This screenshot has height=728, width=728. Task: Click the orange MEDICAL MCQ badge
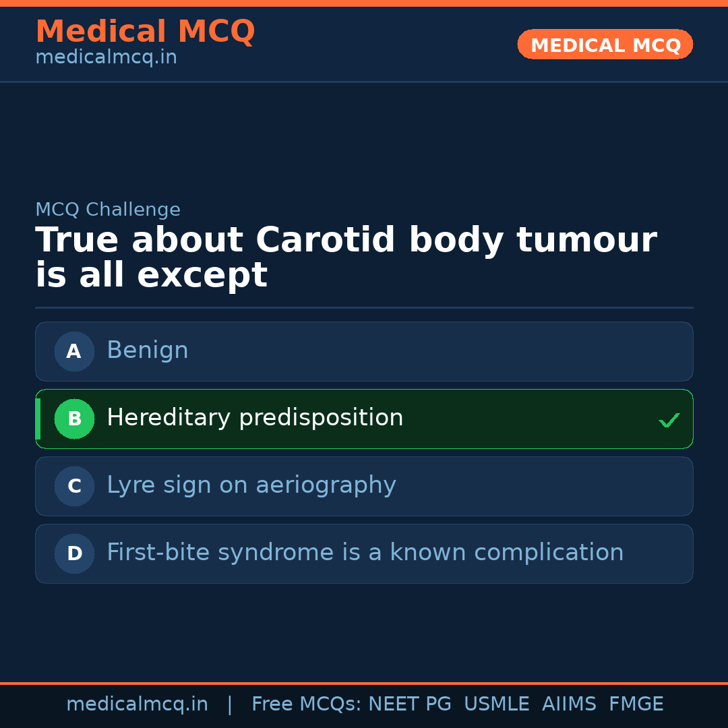pos(605,44)
